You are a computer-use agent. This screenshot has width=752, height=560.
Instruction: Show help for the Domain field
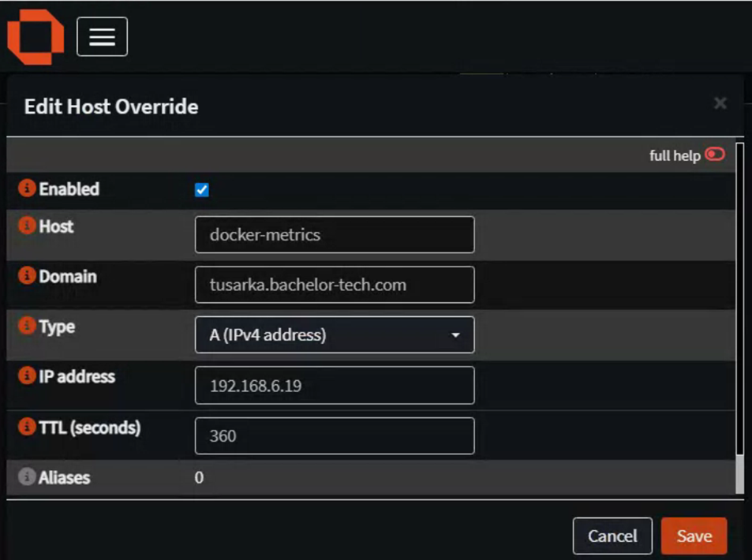[27, 277]
